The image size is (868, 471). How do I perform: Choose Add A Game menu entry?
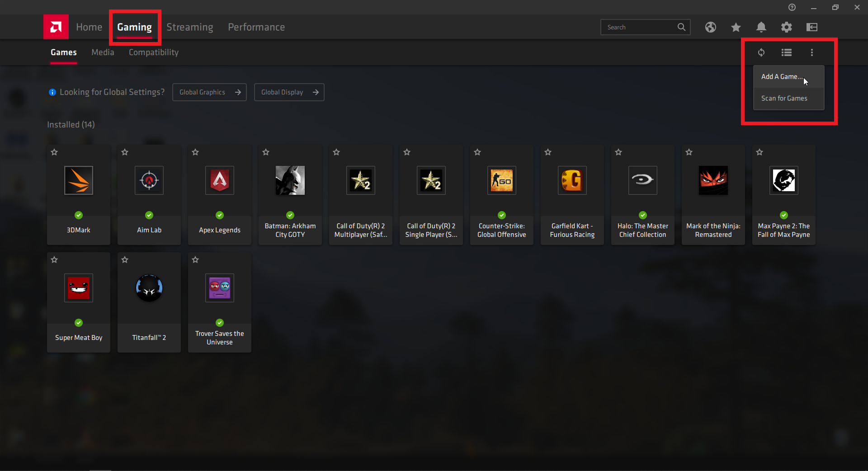[788, 77]
